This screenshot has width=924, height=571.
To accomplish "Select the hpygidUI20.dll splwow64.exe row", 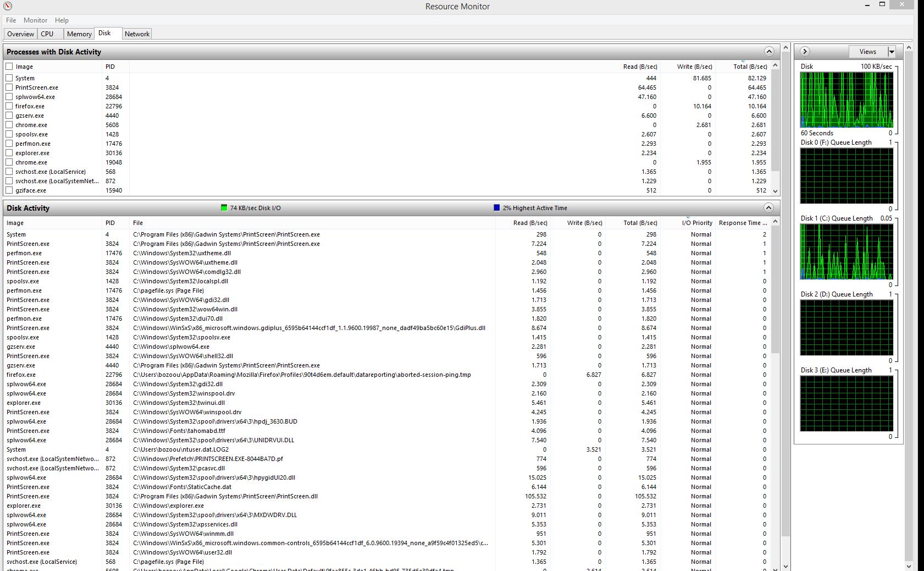I will click(x=387, y=477).
